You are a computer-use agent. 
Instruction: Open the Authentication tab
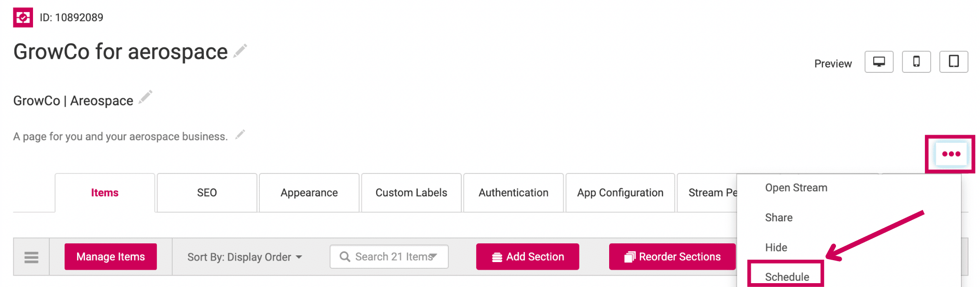[x=513, y=193]
